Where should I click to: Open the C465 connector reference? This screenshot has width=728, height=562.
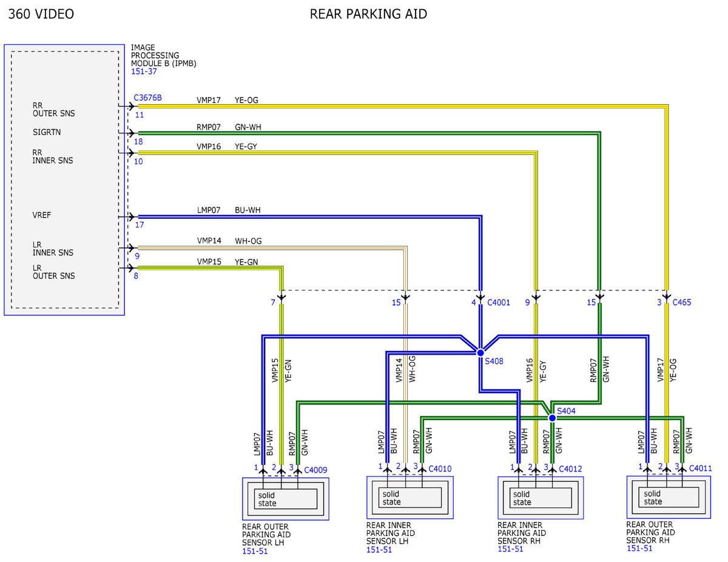pyautogui.click(x=682, y=302)
